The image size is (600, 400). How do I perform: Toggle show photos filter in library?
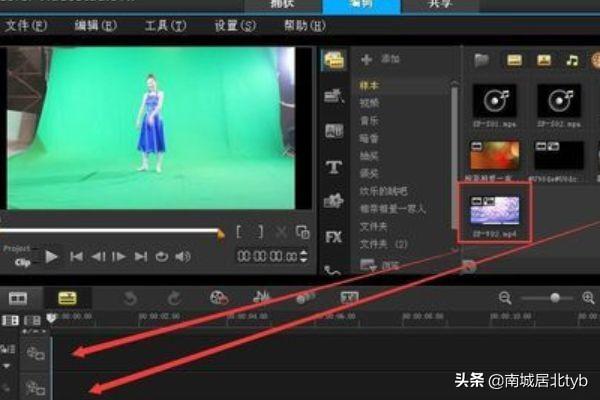[543, 61]
